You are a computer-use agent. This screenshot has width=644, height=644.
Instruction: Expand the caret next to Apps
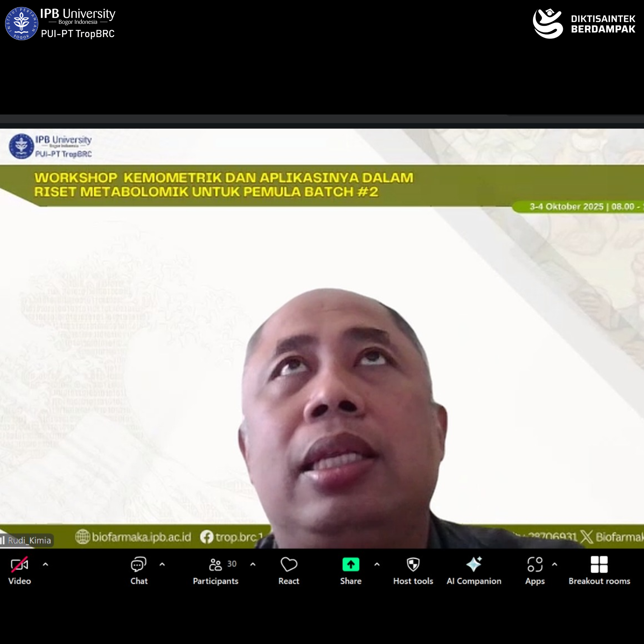555,565
